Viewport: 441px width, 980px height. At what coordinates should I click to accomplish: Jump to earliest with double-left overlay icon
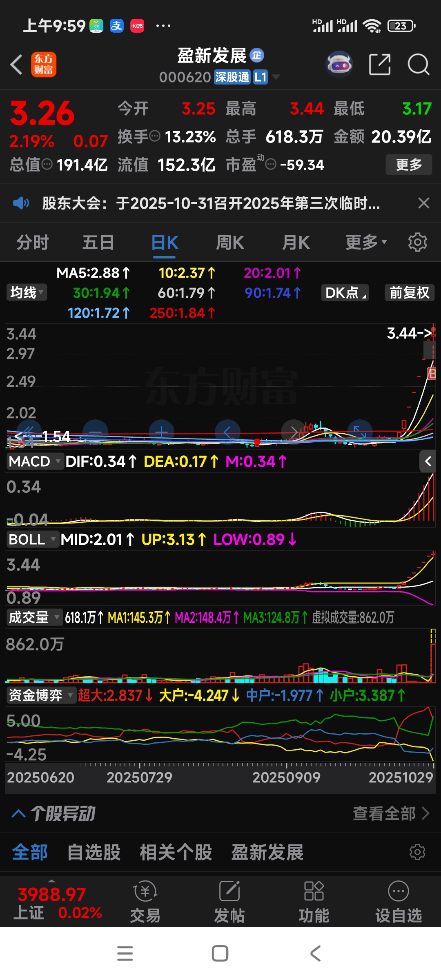(29, 432)
